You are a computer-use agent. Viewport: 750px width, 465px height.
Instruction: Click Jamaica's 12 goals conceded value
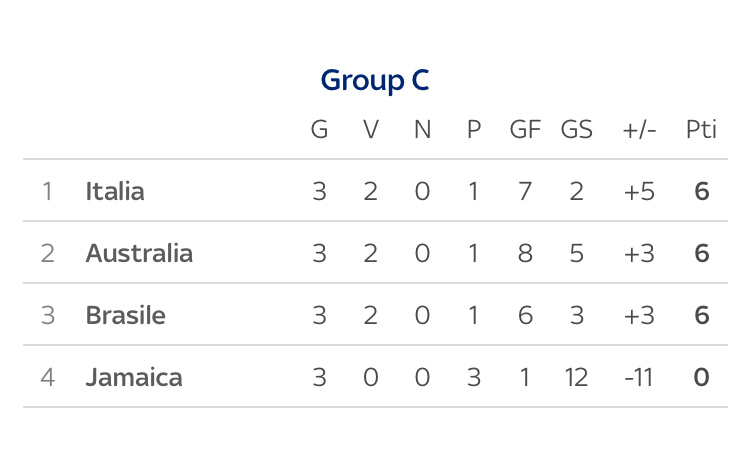point(576,377)
